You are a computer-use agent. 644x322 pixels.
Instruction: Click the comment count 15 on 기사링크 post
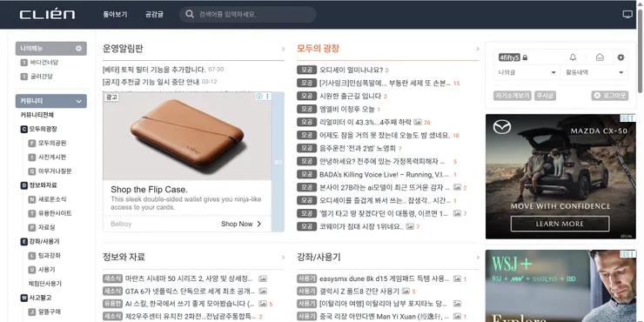(457, 84)
